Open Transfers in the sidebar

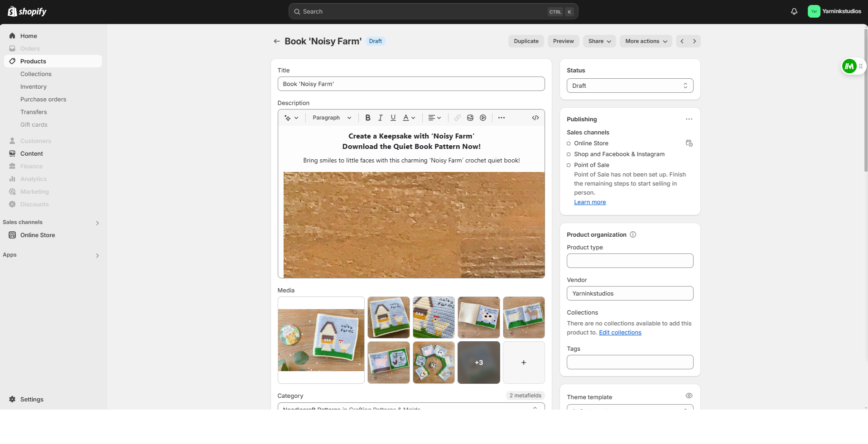(34, 112)
